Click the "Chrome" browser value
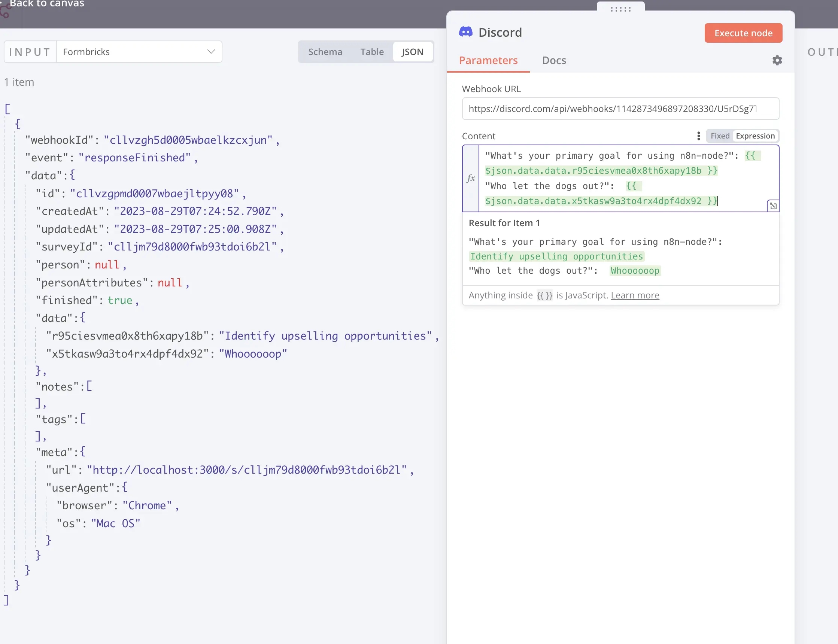 pos(147,506)
